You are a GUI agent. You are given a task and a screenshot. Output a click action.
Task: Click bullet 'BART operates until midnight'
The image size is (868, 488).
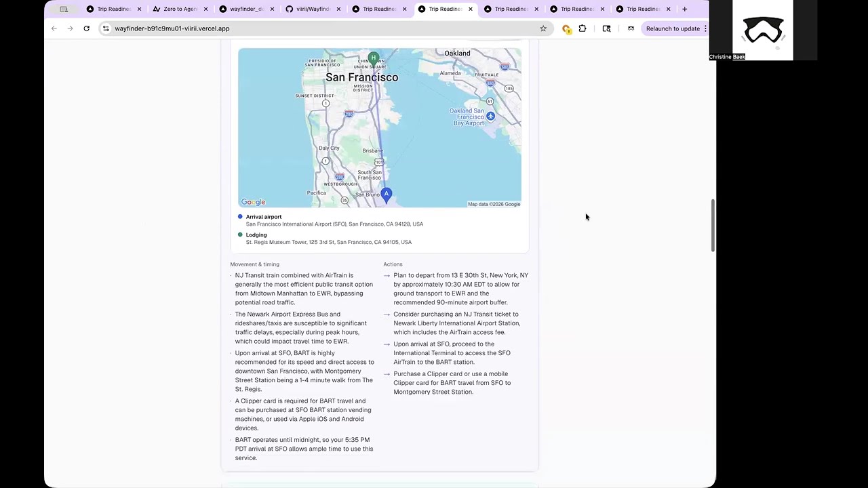tap(304, 449)
